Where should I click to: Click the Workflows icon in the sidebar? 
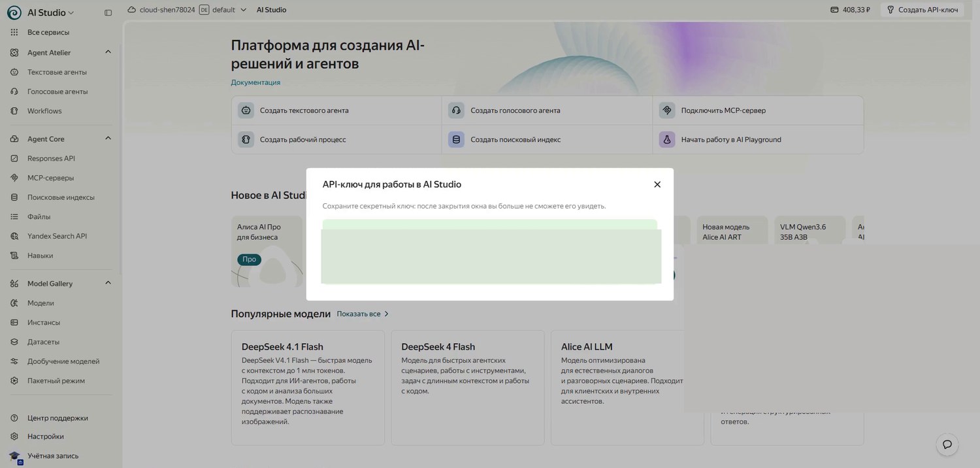point(14,111)
